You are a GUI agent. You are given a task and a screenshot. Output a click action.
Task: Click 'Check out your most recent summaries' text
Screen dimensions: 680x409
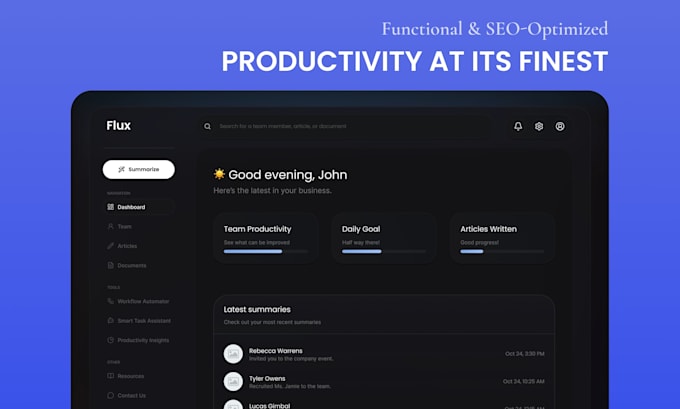[x=272, y=322]
